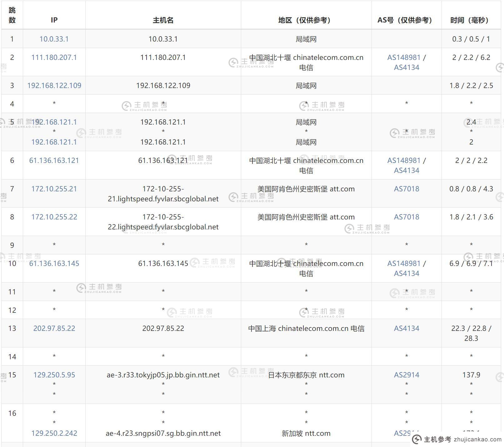This screenshot has width=504, height=447.
Task: Select hostname ae-3.r33.tokyjp05.jp.bb.gin.ntt.net
Action: click(x=163, y=375)
